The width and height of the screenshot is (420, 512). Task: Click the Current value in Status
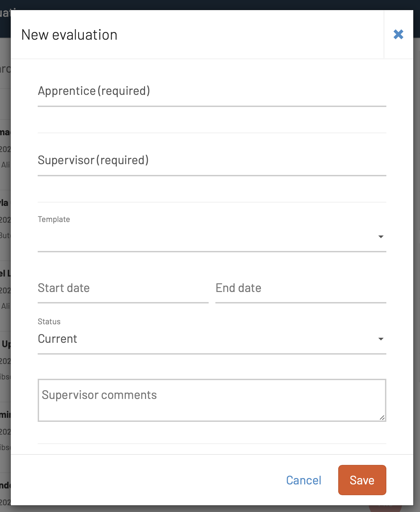[x=58, y=339]
